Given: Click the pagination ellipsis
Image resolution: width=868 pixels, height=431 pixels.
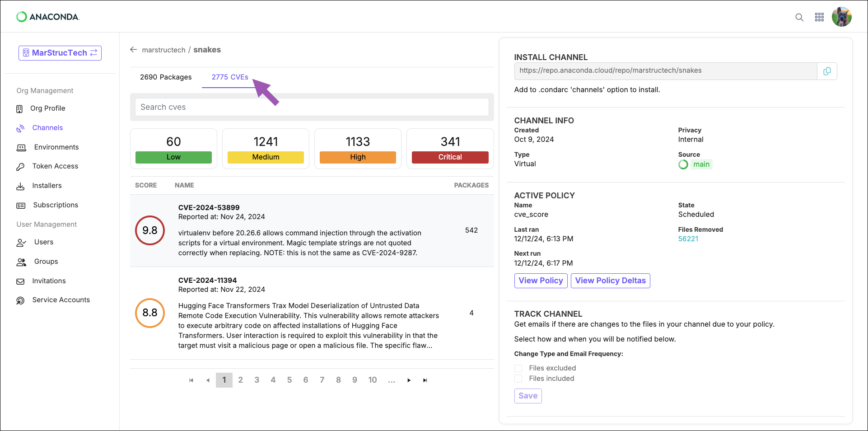Looking at the screenshot, I should [x=392, y=380].
